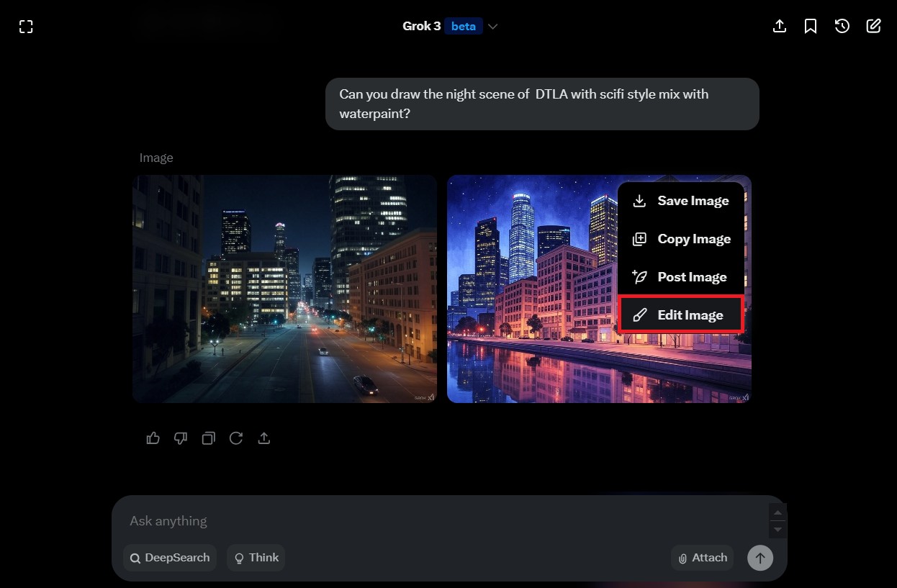Copy the generated response
This screenshot has height=588, width=897.
pyautogui.click(x=208, y=438)
